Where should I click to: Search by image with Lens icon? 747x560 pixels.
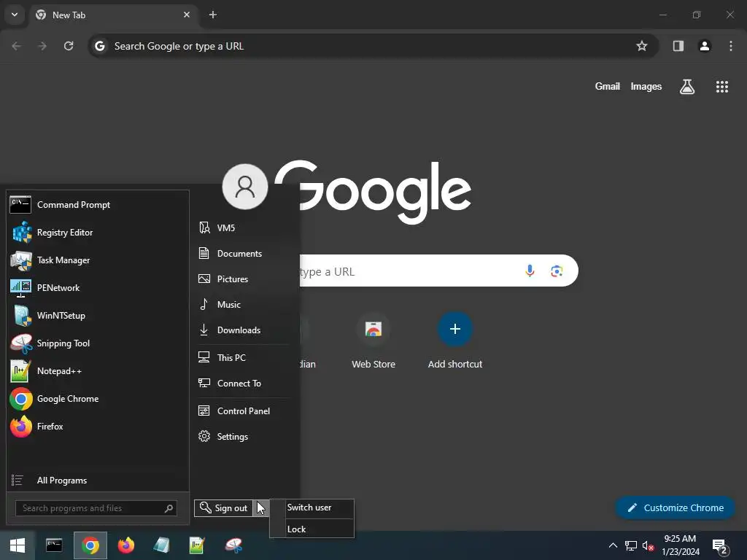557,271
